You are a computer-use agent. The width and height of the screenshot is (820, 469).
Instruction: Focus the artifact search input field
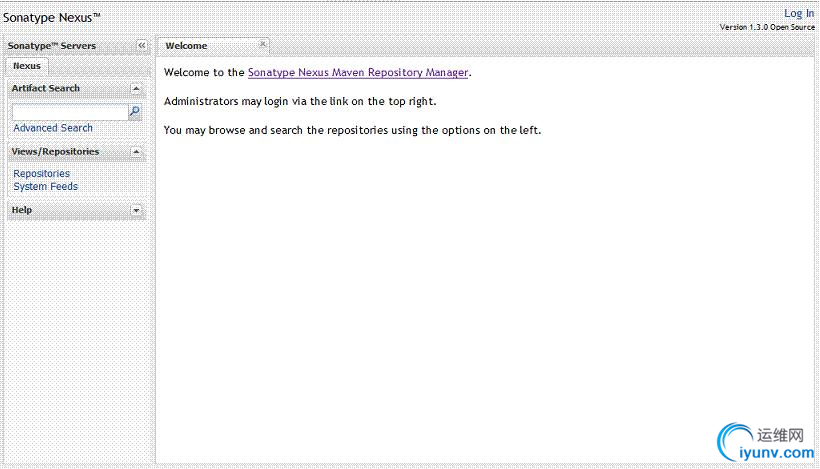pos(70,112)
